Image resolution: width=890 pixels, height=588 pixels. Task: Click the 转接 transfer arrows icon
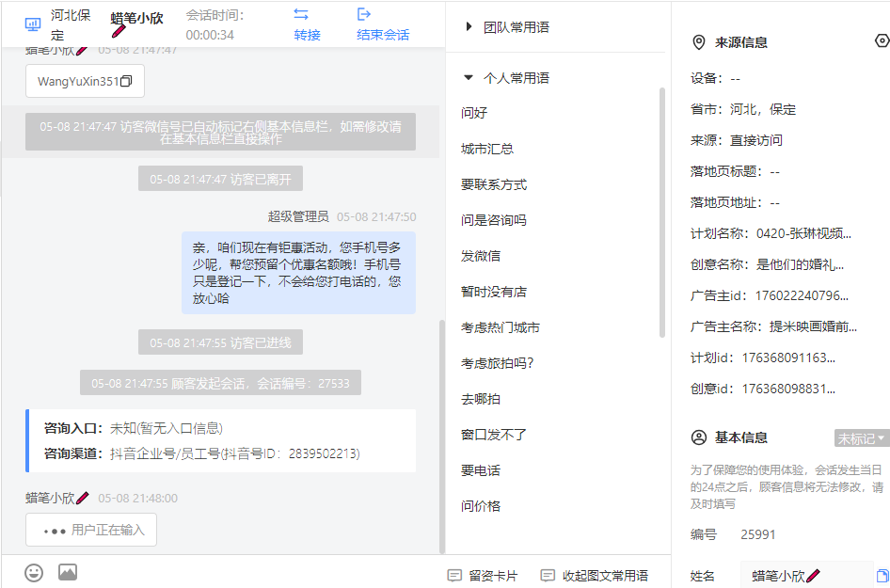(x=301, y=14)
